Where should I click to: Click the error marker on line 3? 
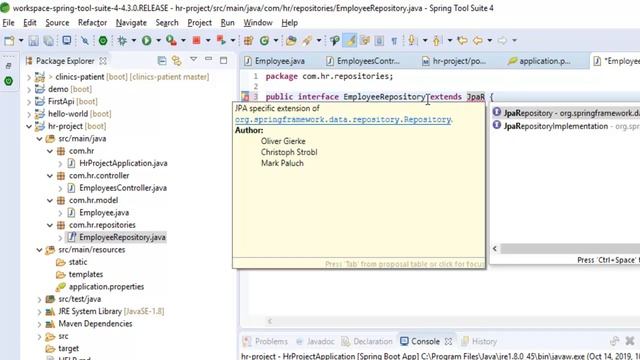tap(245, 97)
